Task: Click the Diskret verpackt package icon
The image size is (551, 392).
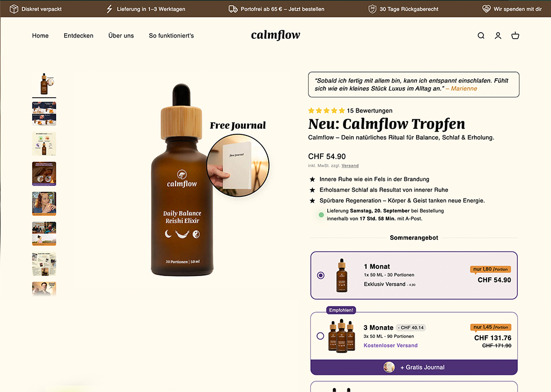Action: pyautogui.click(x=13, y=9)
